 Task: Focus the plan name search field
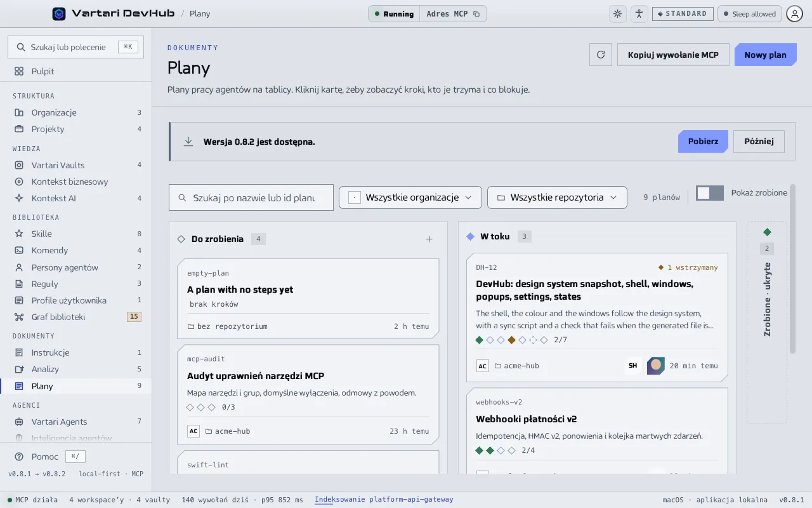pyautogui.click(x=251, y=197)
